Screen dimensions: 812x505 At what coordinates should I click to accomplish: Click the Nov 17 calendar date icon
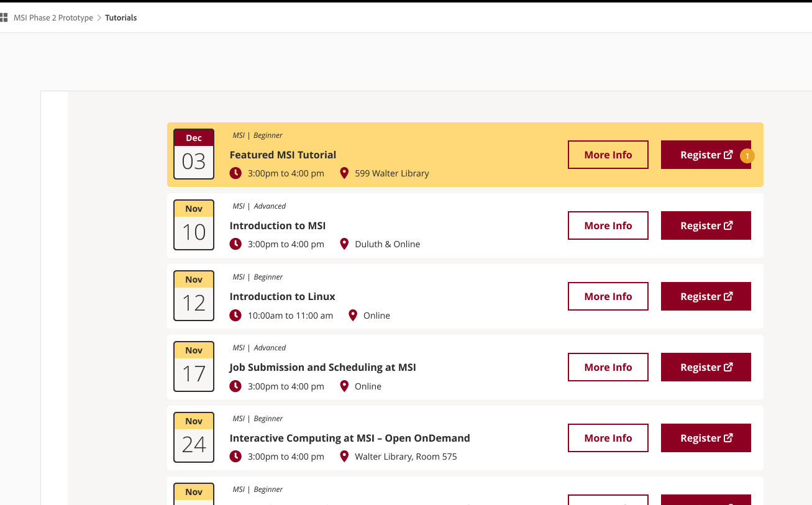point(194,366)
